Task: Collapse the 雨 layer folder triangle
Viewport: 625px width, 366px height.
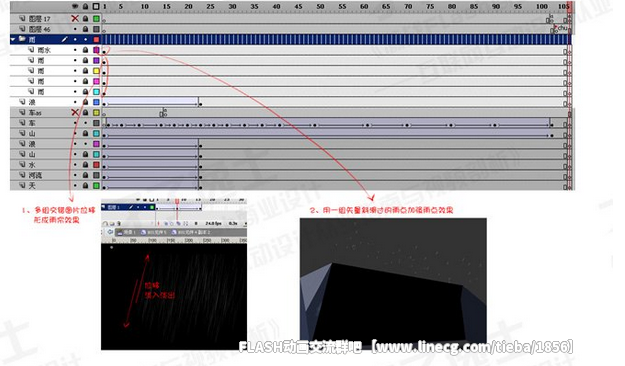Action: click(x=13, y=39)
